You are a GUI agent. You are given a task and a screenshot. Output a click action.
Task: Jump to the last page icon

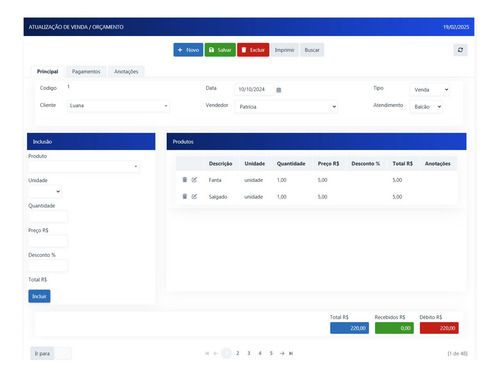click(291, 353)
